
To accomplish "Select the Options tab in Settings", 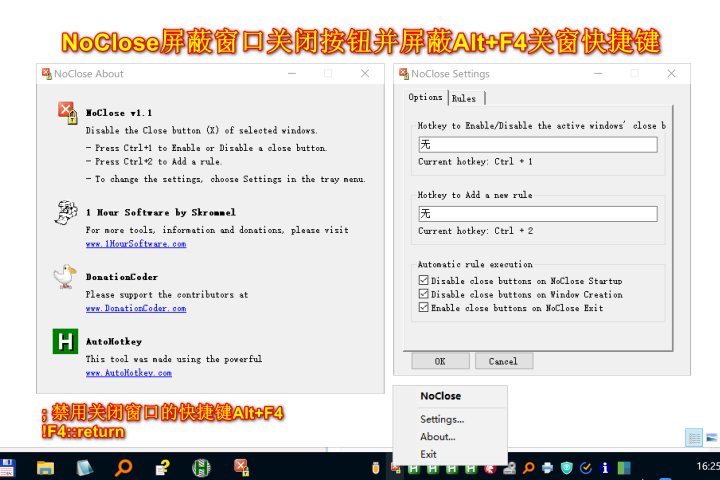I will coord(425,97).
